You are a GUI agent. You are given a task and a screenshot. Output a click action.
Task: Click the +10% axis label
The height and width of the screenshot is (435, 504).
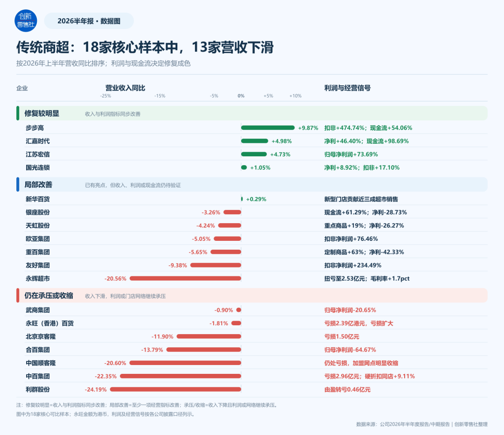pos(295,96)
